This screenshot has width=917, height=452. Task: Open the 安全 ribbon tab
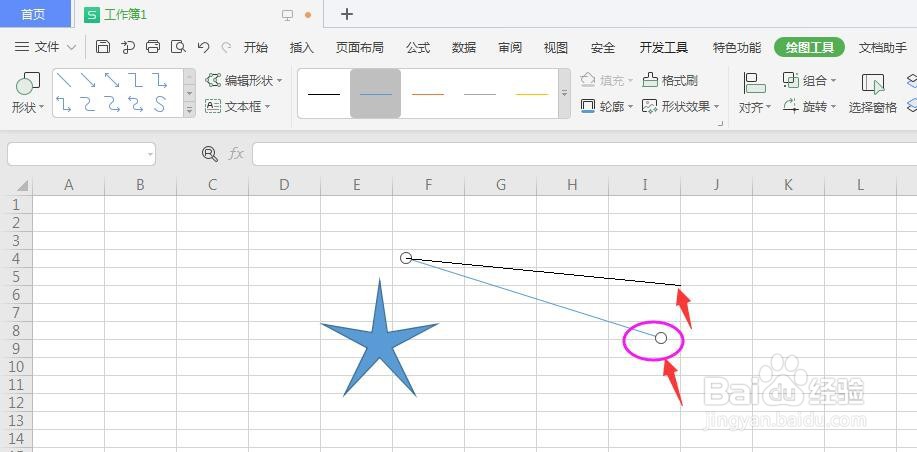pyautogui.click(x=602, y=47)
